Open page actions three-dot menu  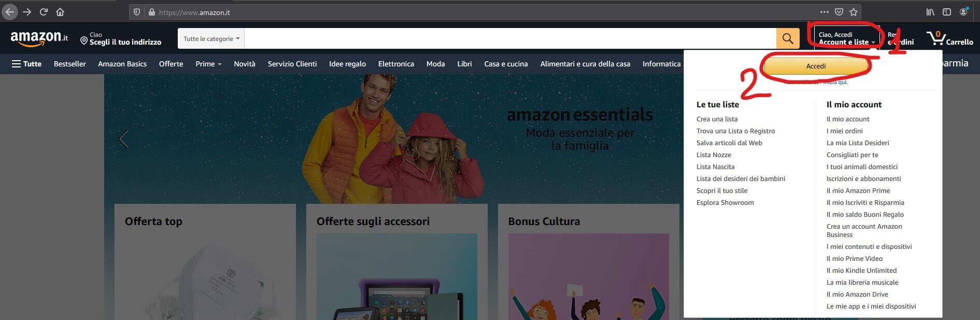824,12
